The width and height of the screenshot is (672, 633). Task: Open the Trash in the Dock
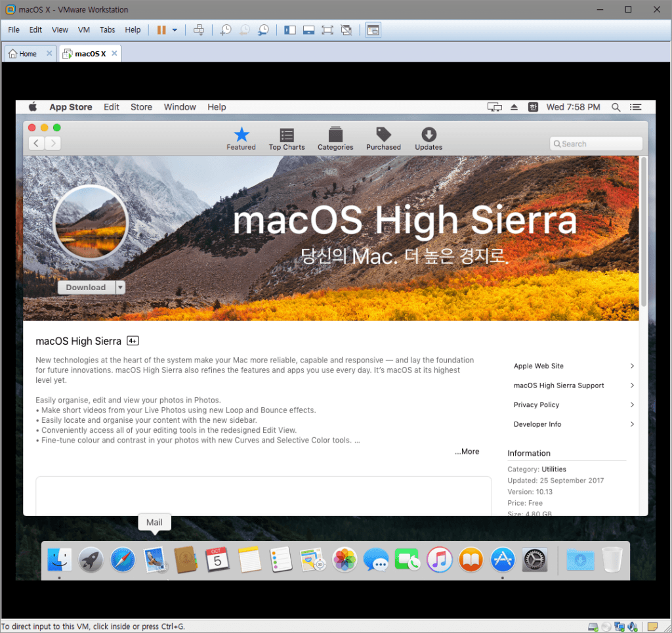coord(612,559)
